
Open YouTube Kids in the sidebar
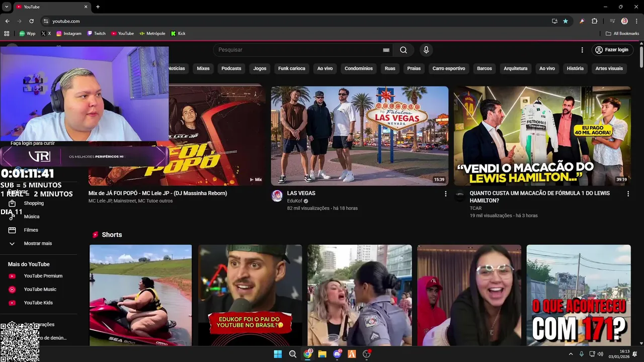pyautogui.click(x=39, y=303)
